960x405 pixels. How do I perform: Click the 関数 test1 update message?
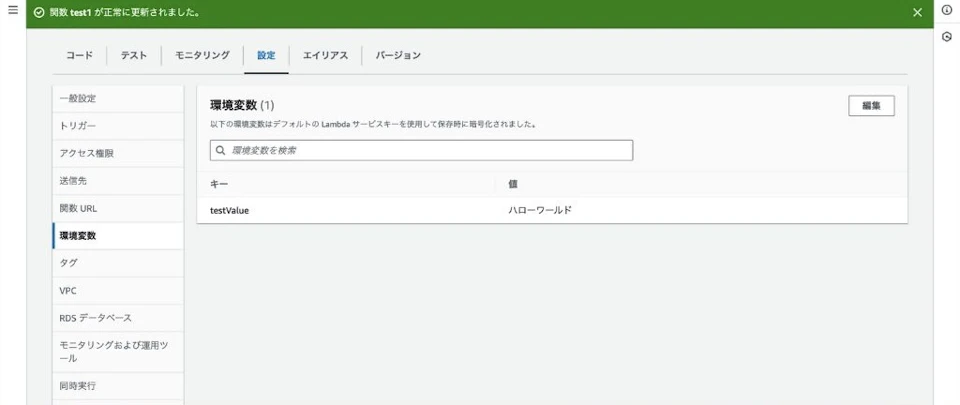coord(125,12)
